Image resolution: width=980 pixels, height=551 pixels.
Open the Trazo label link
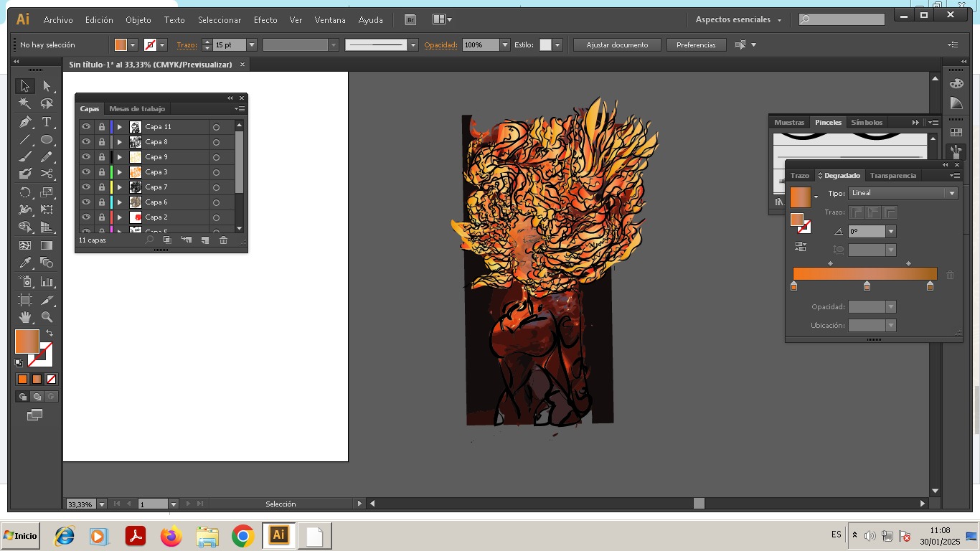(x=187, y=45)
